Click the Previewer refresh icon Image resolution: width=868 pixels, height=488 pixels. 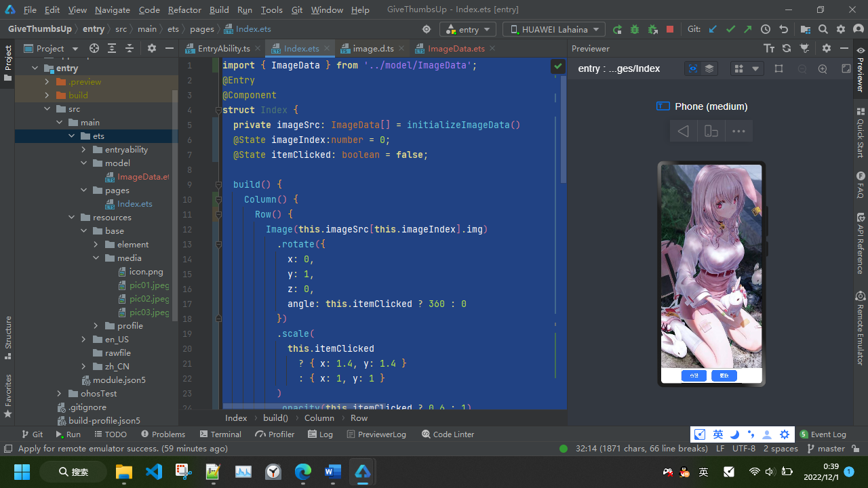pos(787,48)
